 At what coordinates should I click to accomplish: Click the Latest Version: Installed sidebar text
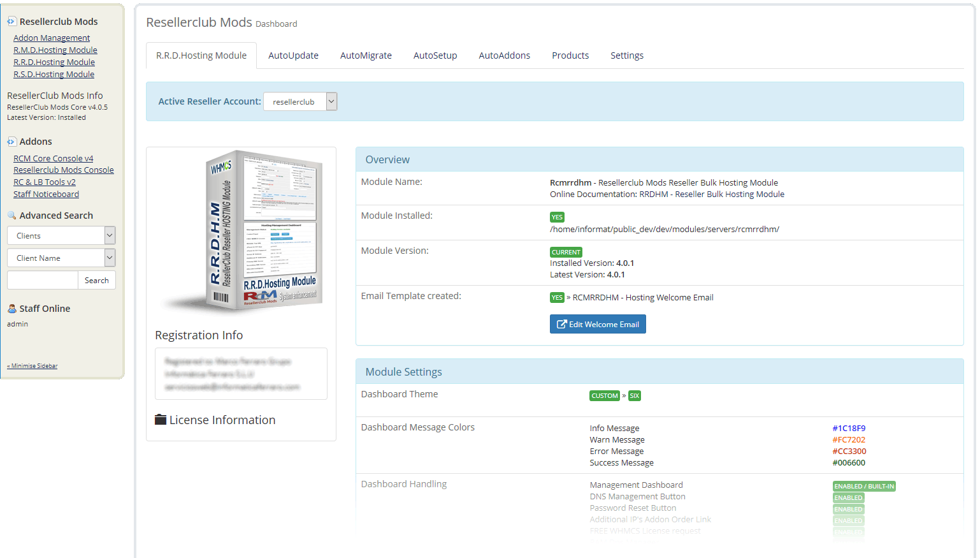(x=47, y=117)
